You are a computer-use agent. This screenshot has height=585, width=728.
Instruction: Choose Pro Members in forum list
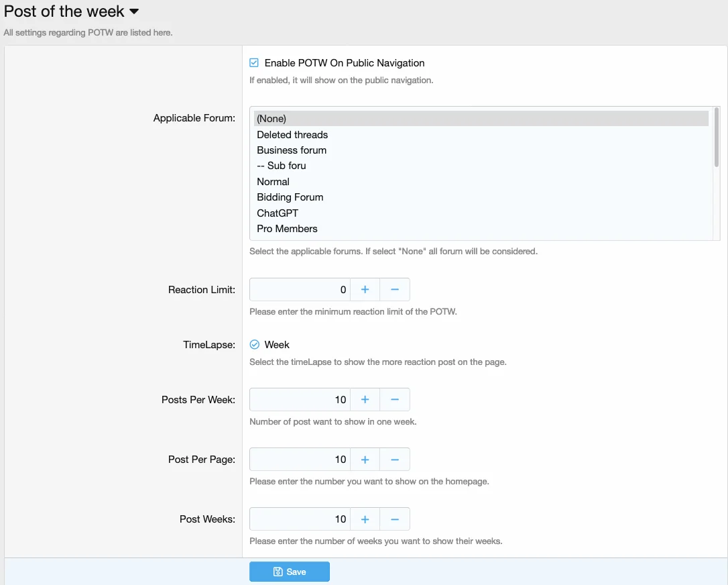[287, 229]
